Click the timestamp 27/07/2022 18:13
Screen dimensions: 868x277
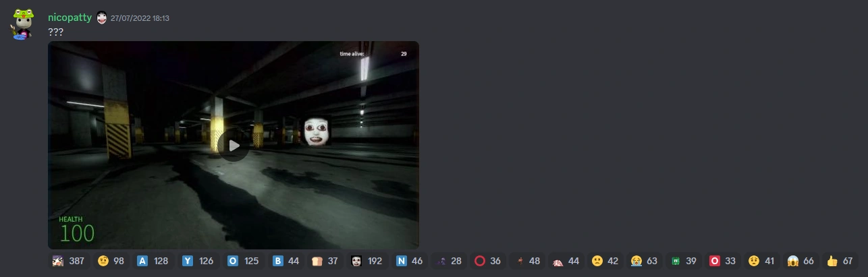pyautogui.click(x=140, y=18)
